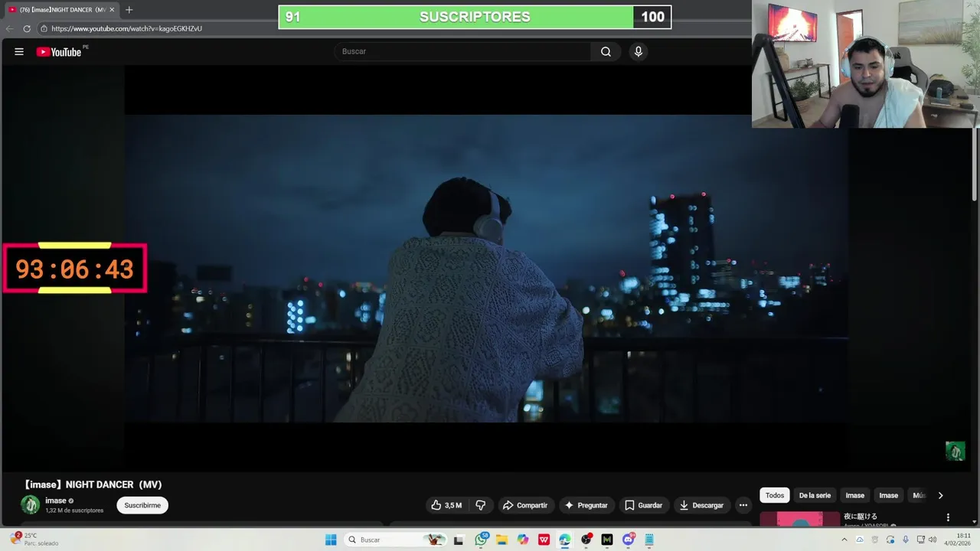Open the YouTube hamburger guide menu

coord(19,51)
